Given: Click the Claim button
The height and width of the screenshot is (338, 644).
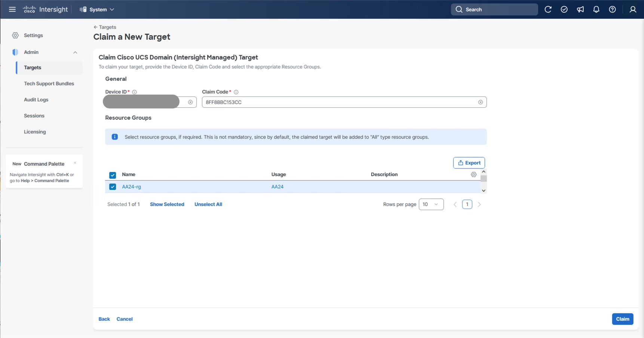Looking at the screenshot, I should pos(622,319).
